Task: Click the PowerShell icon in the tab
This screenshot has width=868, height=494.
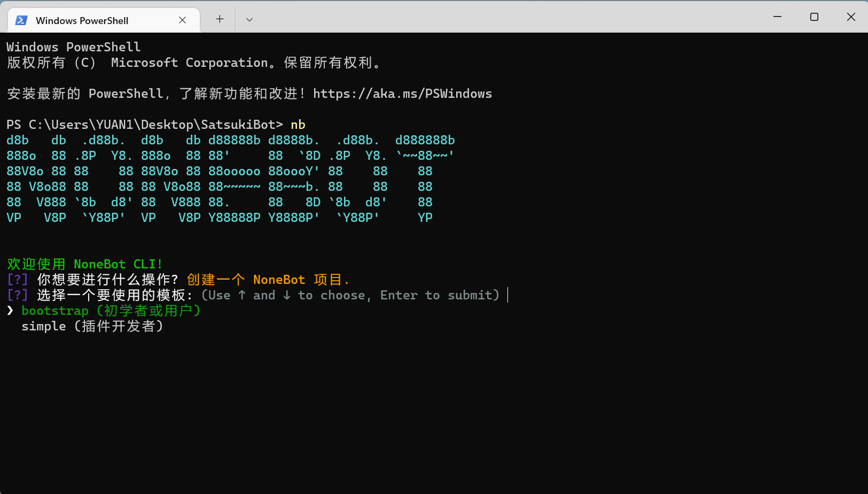Action: pos(21,20)
